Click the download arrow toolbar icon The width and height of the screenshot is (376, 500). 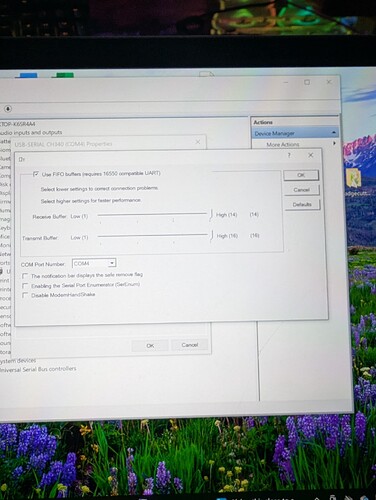[8, 109]
